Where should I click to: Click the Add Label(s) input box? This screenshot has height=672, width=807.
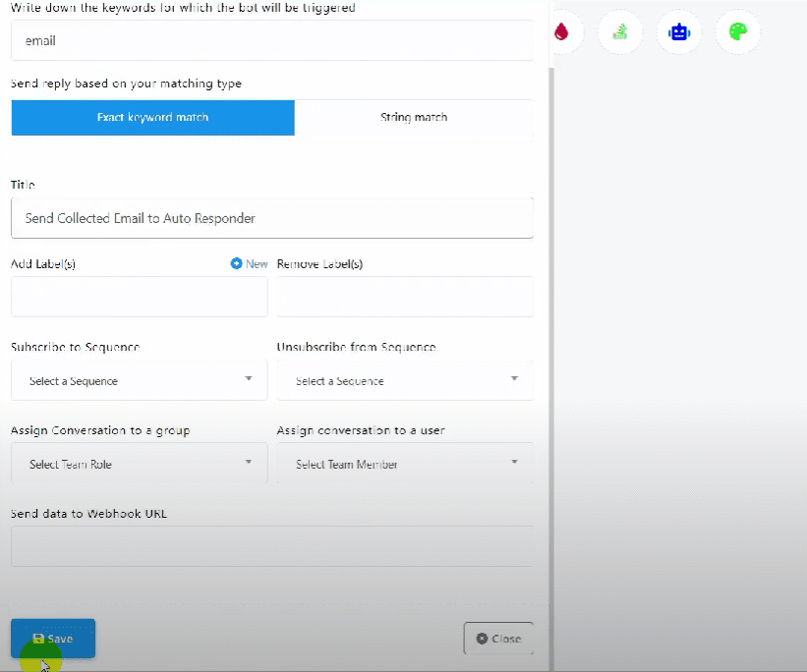pyautogui.click(x=139, y=297)
